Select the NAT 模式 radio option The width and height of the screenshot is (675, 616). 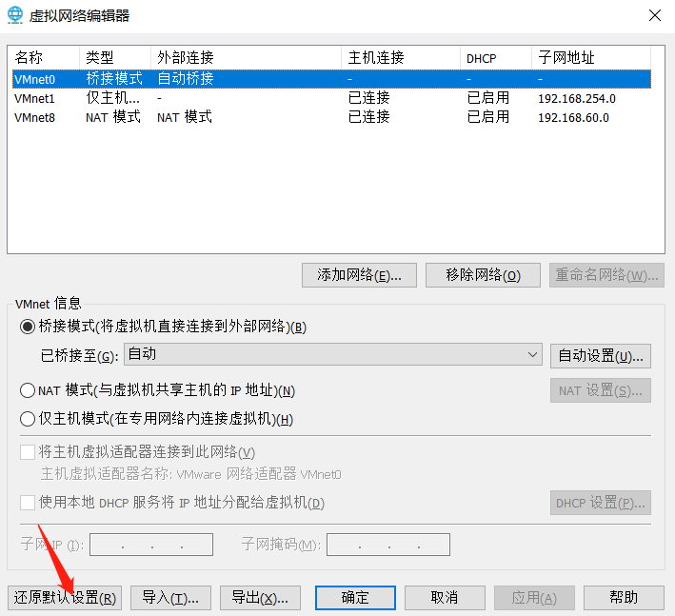point(28,390)
